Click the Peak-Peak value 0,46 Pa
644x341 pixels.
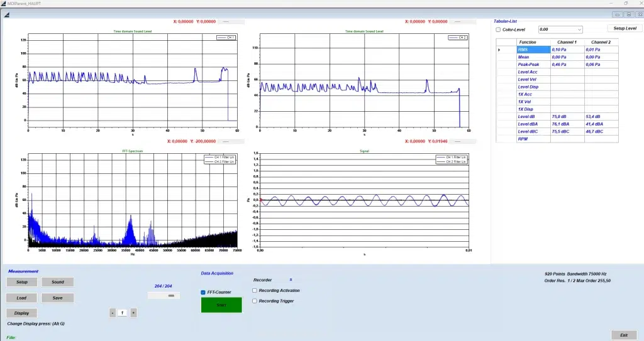(x=567, y=65)
